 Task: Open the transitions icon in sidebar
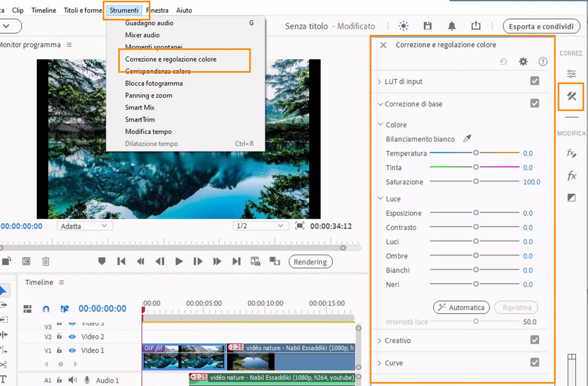click(571, 198)
